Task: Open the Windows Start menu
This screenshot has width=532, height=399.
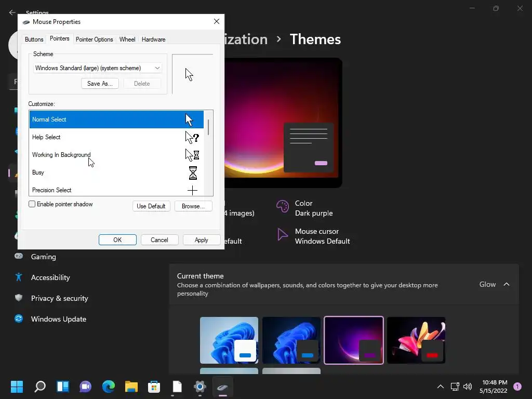Action: click(17, 387)
